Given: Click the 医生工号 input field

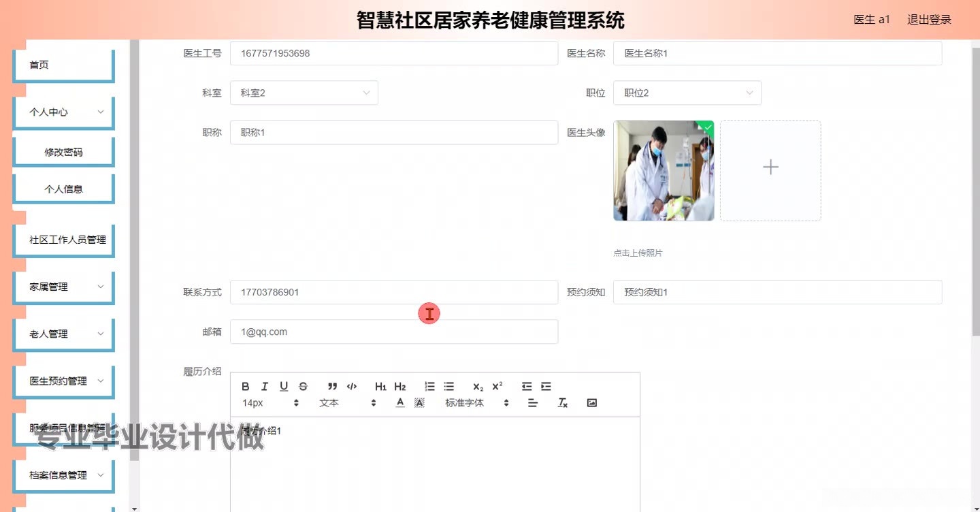Looking at the screenshot, I should (x=394, y=53).
